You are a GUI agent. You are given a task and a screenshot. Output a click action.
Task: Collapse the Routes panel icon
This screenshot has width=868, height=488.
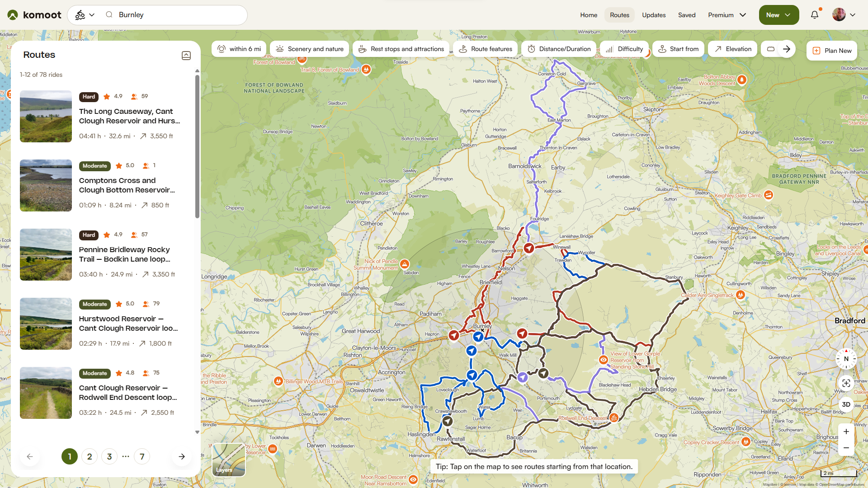pos(186,56)
